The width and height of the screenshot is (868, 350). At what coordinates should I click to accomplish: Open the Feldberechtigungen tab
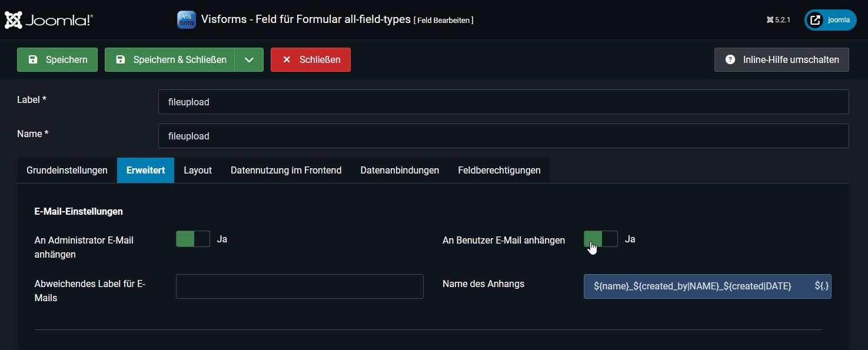499,170
